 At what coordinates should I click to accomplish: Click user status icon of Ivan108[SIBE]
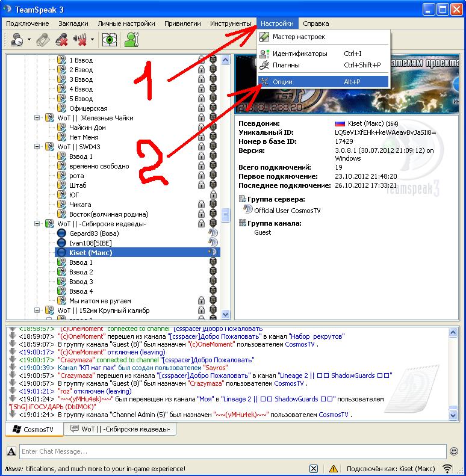tap(61, 243)
